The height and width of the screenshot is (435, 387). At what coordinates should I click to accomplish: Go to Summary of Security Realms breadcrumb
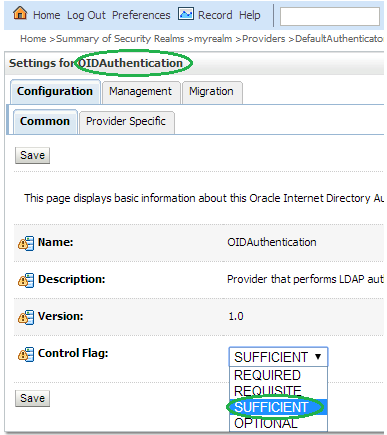(120, 39)
